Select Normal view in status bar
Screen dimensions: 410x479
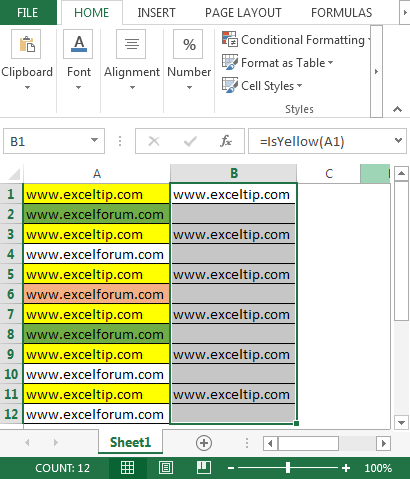127,468
